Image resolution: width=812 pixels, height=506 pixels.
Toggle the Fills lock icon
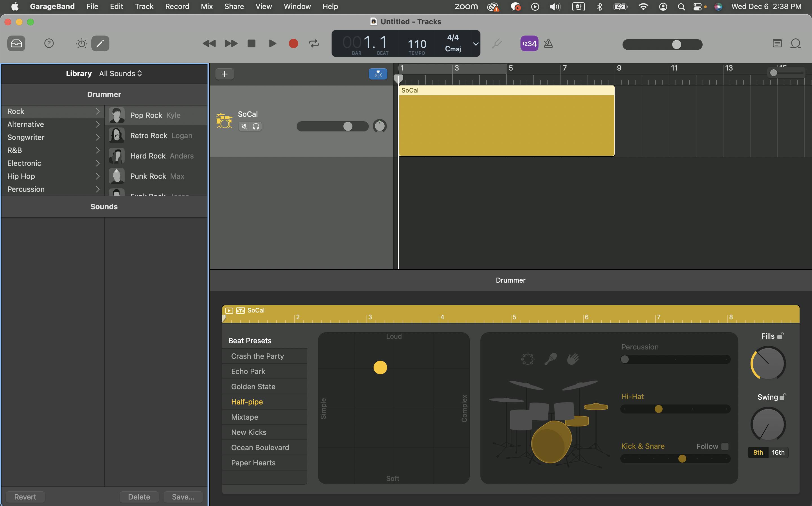click(x=781, y=336)
